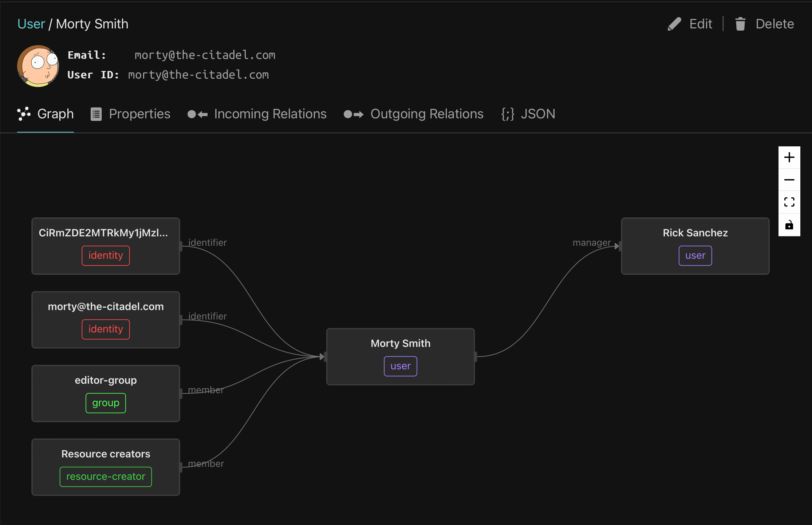Screen dimensions: 812x525
Task: Click identity tag on CiRmZDE2MTRkMy1jMzl... node
Action: (106, 256)
